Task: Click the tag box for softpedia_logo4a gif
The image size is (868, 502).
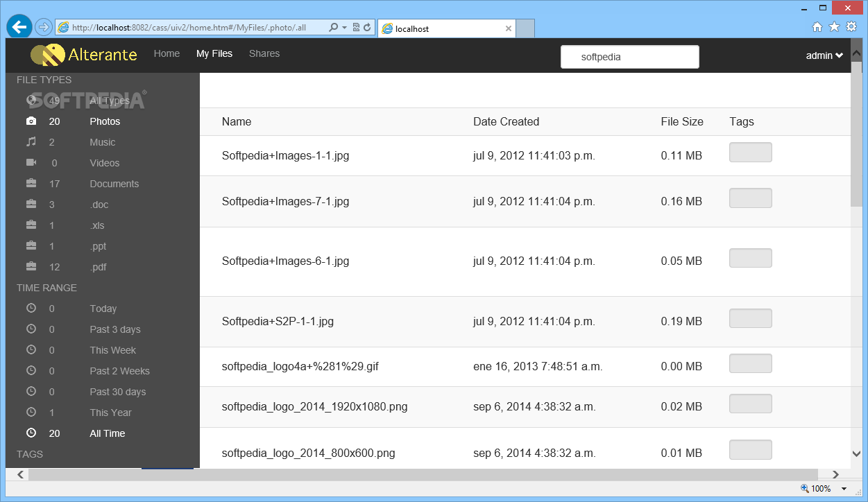Action: tap(751, 363)
